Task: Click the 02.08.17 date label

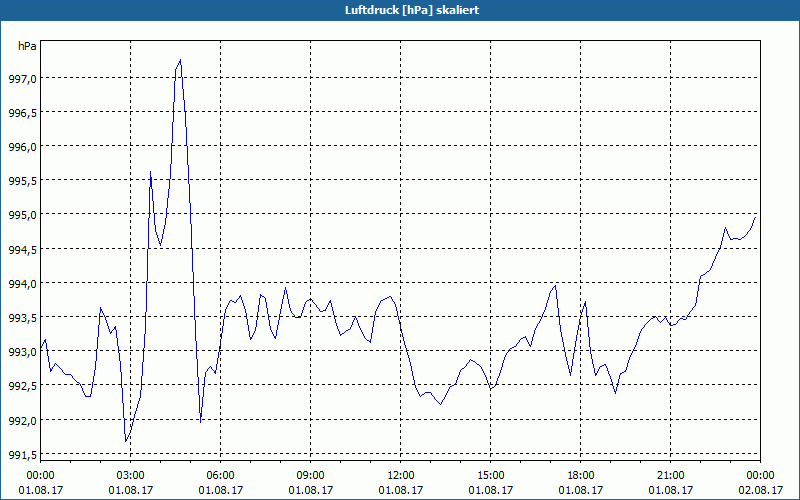Action: click(x=760, y=490)
